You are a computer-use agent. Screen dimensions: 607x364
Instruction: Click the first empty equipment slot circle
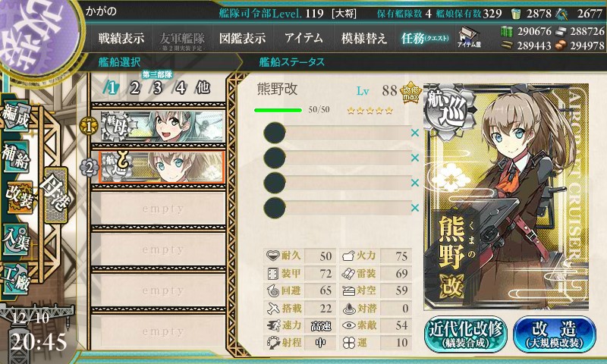[275, 133]
